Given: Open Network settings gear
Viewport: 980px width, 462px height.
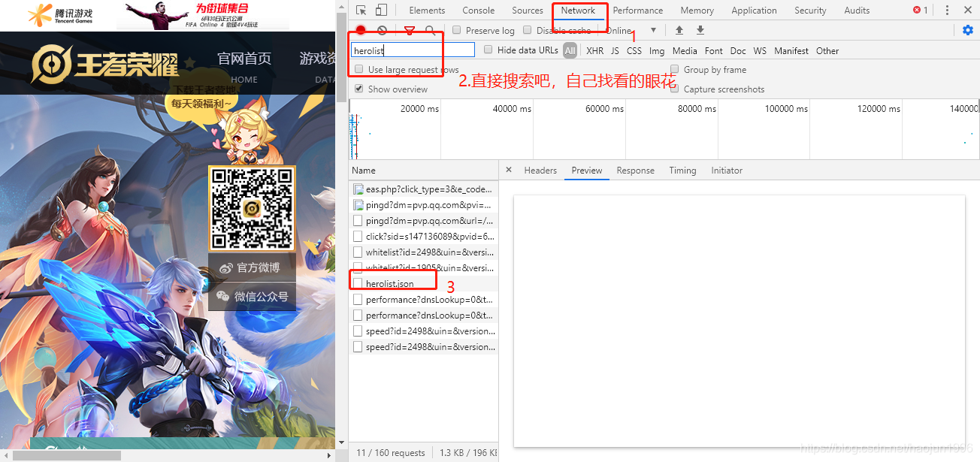Looking at the screenshot, I should (968, 31).
